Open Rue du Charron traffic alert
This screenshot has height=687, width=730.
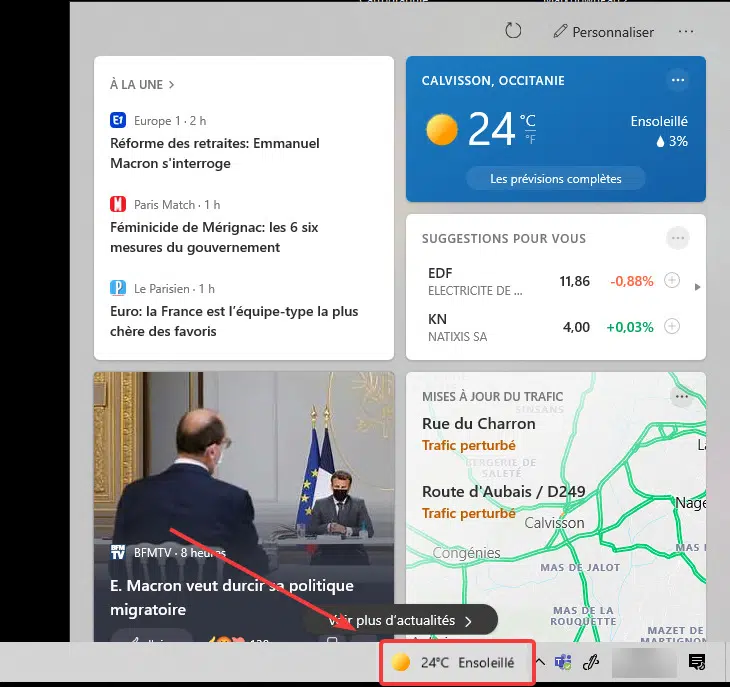point(478,434)
